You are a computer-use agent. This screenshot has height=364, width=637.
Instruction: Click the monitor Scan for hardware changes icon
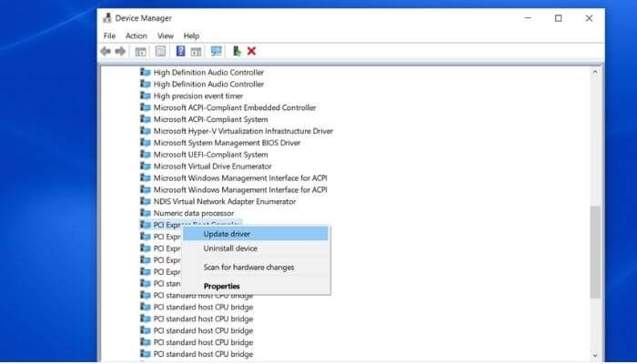coord(217,51)
